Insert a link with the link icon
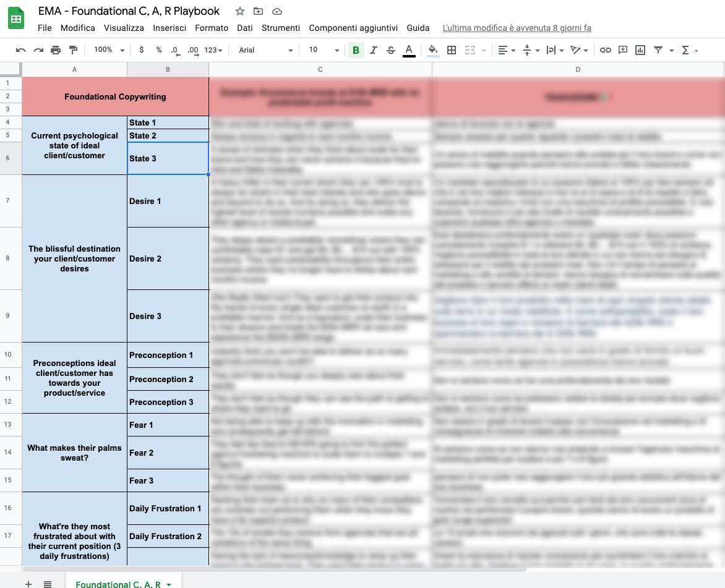This screenshot has height=588, width=725. coord(606,50)
